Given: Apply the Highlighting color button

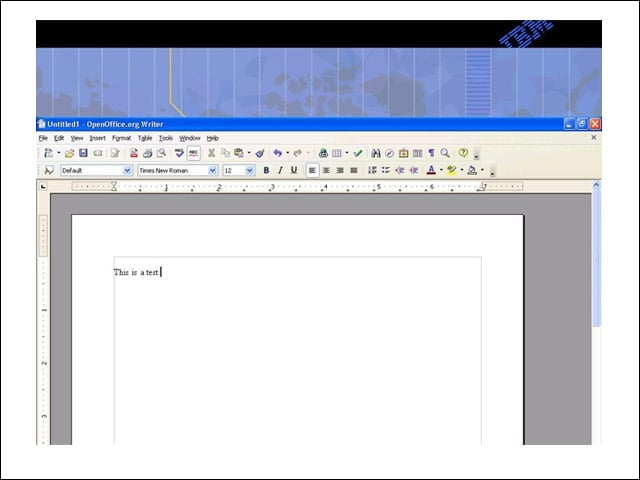Looking at the screenshot, I should point(451,170).
